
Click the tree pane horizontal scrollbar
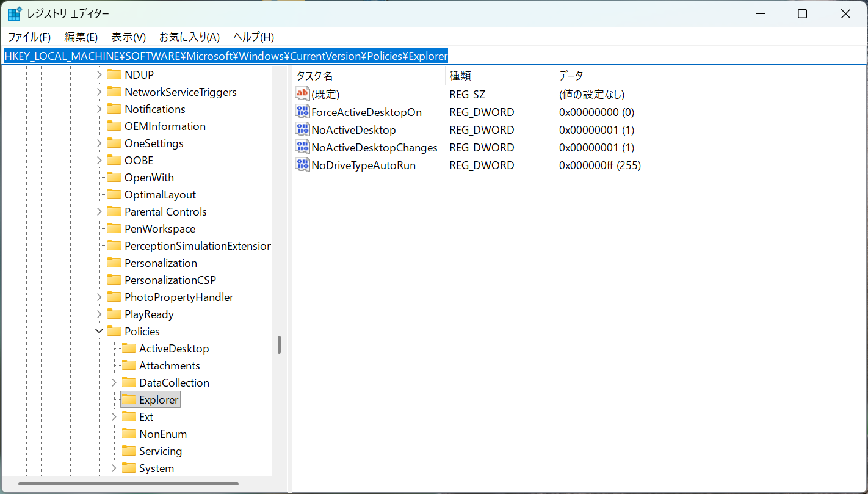click(128, 484)
